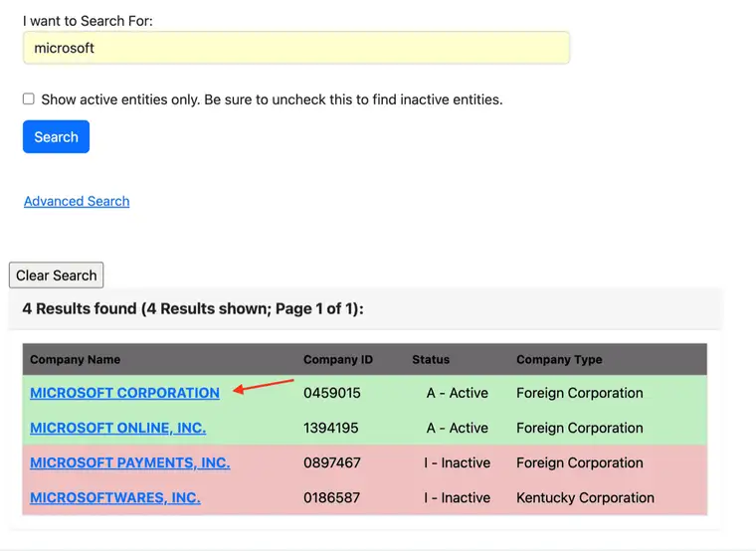Click "I - Inactive" status for Microsoftwares
756x551 pixels.
pos(457,497)
